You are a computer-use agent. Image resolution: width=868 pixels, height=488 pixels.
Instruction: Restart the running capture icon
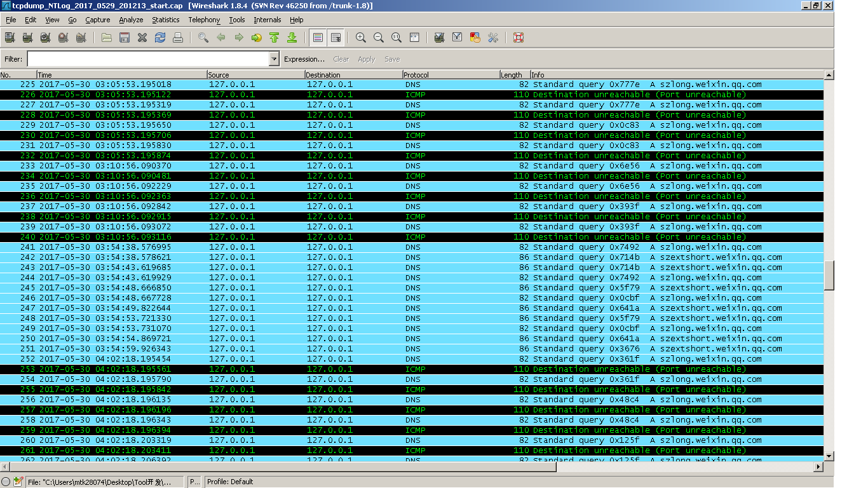click(81, 37)
